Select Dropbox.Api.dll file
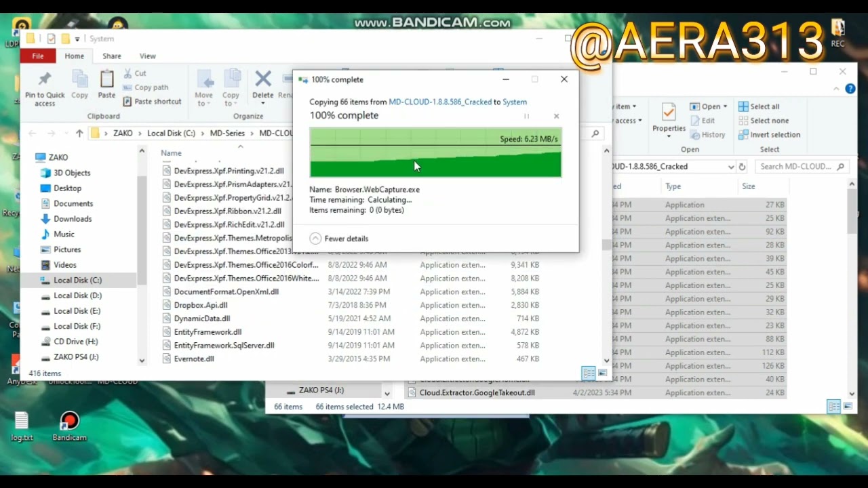This screenshot has width=868, height=488. tap(201, 305)
